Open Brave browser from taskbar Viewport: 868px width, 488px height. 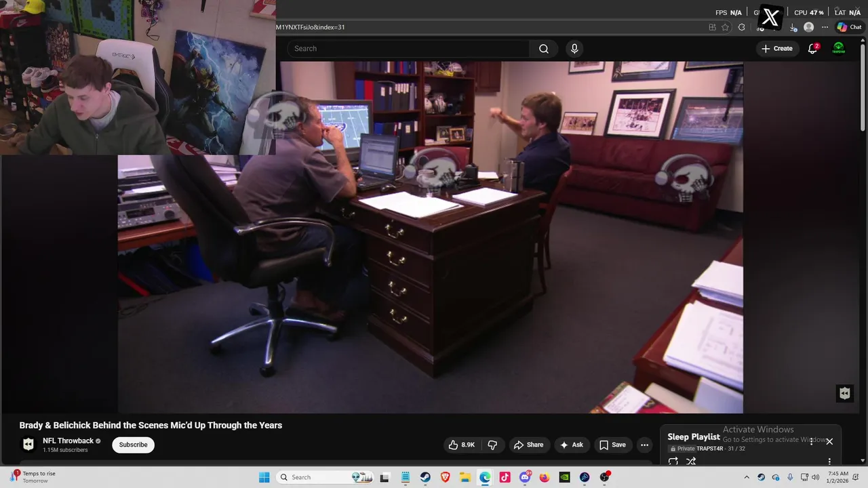coord(445,477)
